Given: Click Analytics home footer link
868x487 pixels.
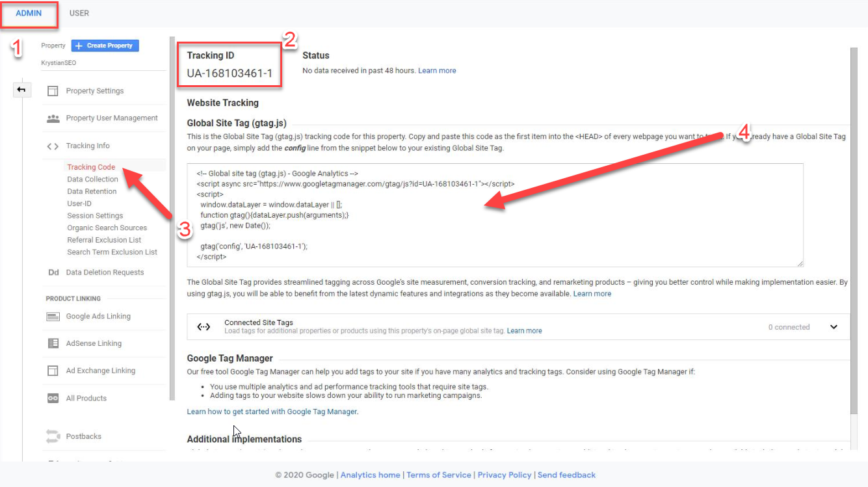Looking at the screenshot, I should [x=371, y=475].
